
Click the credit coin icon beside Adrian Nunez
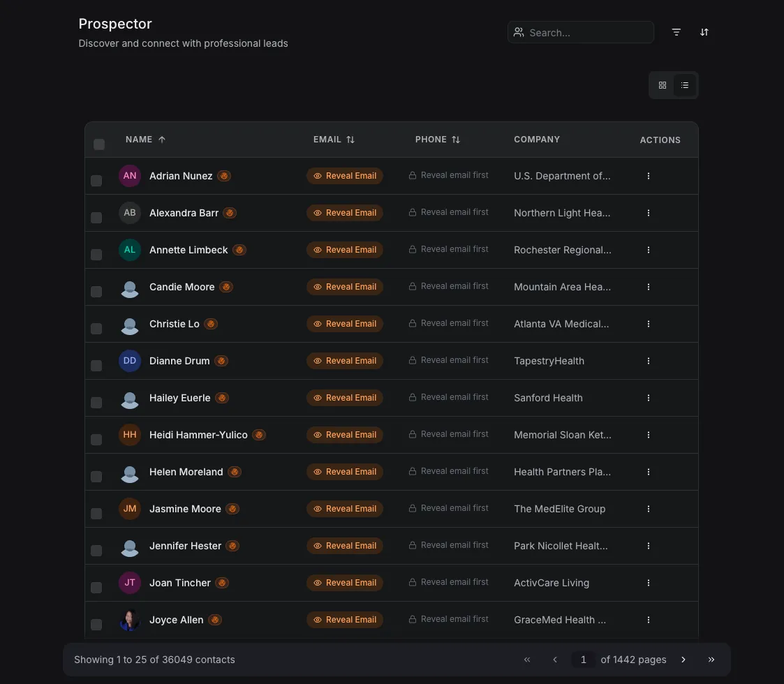(x=223, y=176)
